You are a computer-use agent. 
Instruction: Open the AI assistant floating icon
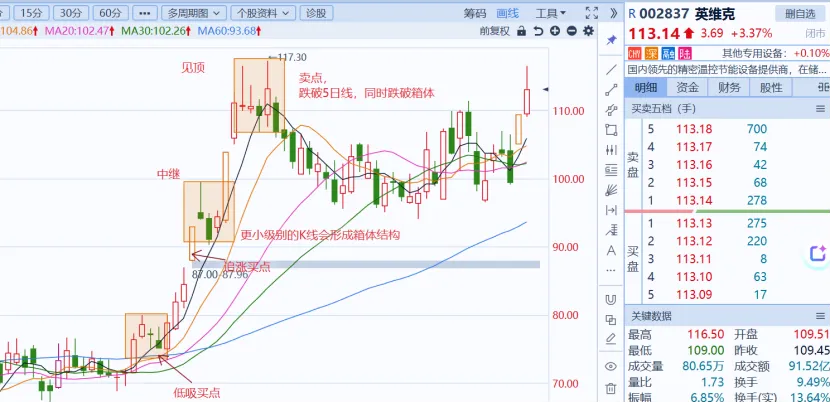(819, 253)
